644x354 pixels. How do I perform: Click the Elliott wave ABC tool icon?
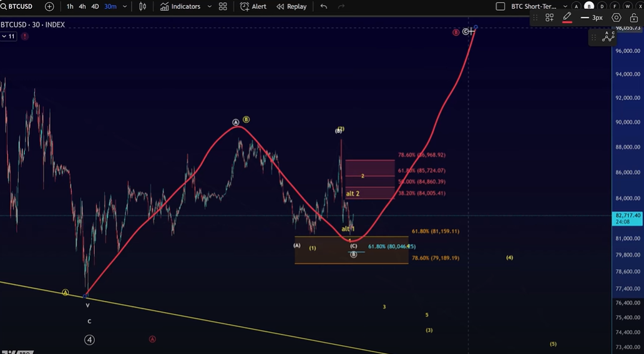(x=608, y=37)
